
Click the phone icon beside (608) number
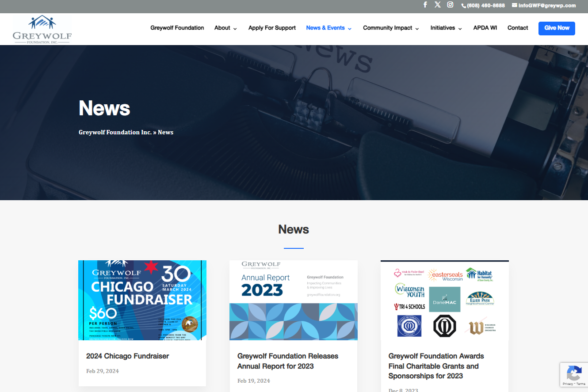pos(464,6)
